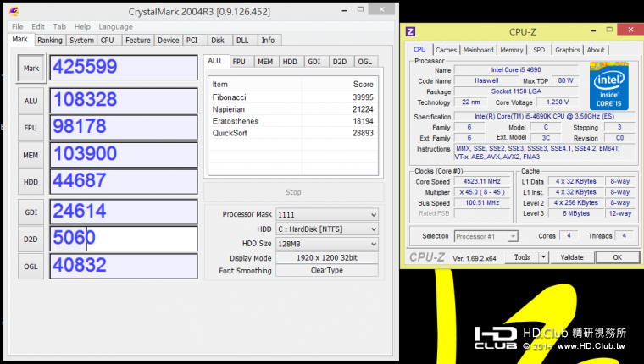Select the CPU tab in CPU-Z
The height and width of the screenshot is (364, 644).
[419, 49]
